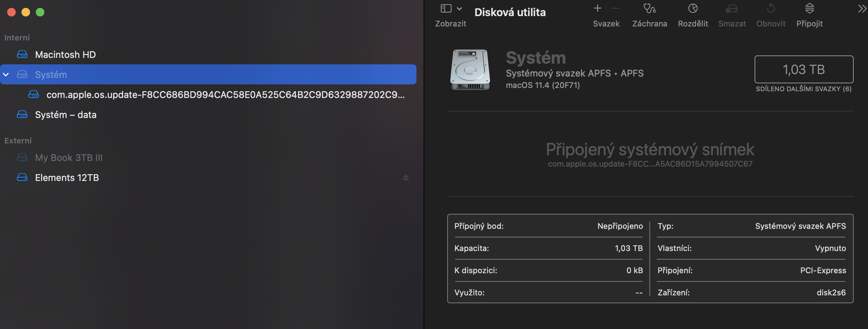Click the Obnovit restore icon

point(771,9)
